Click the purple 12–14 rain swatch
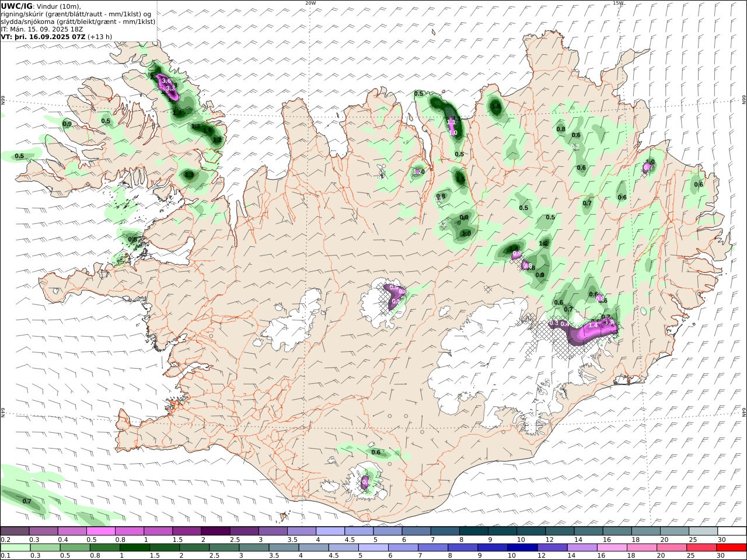747x560 pixels. click(x=552, y=548)
